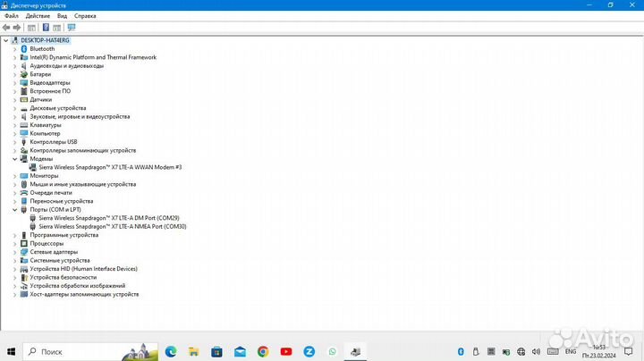Select Sierra Wireless WWAN Modem #3

[109, 167]
